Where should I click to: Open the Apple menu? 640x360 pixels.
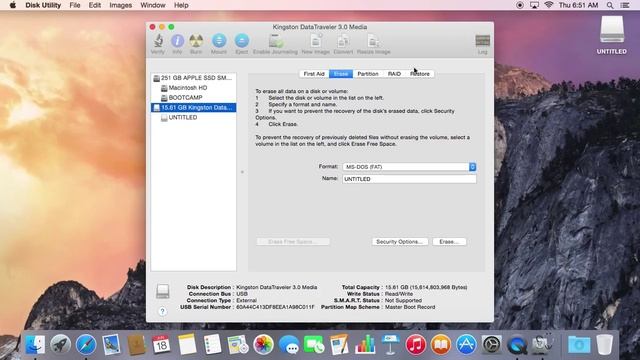(12, 5)
